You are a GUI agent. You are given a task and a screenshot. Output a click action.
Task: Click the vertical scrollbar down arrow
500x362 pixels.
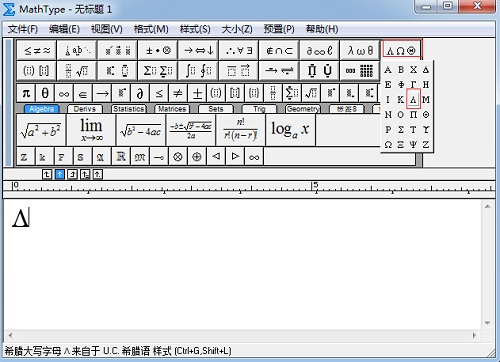pos(488,323)
